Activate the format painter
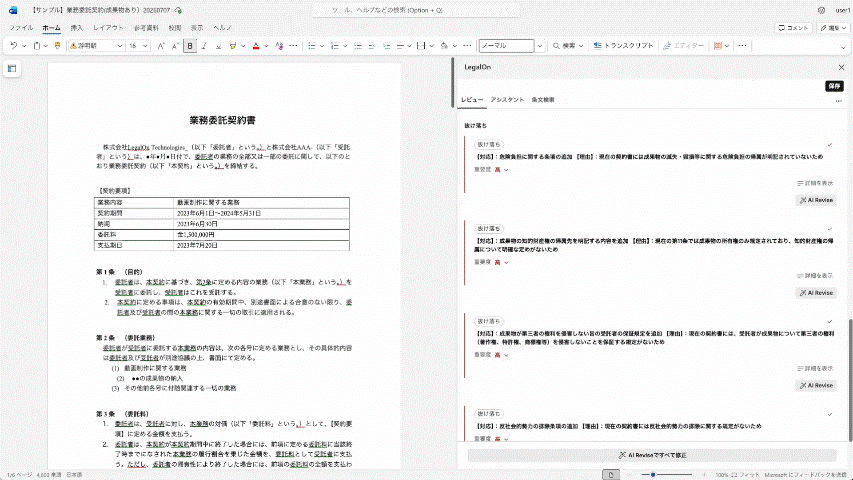 click(x=57, y=46)
